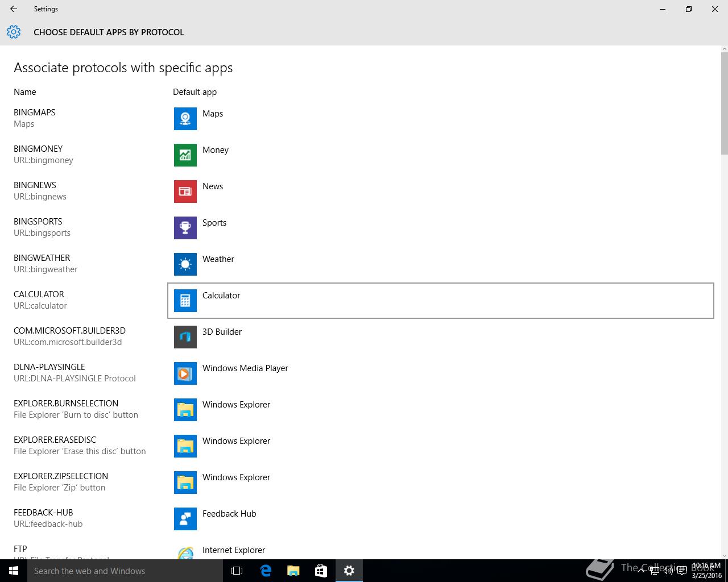Open the Store from the taskbar
The image size is (728, 582).
tap(321, 571)
